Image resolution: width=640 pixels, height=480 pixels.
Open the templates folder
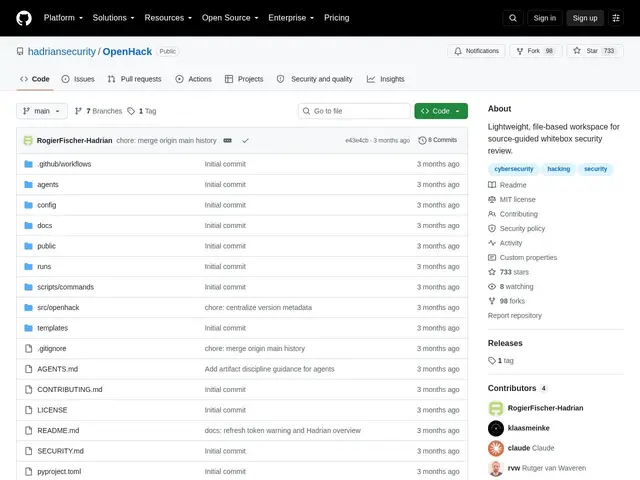[53, 328]
